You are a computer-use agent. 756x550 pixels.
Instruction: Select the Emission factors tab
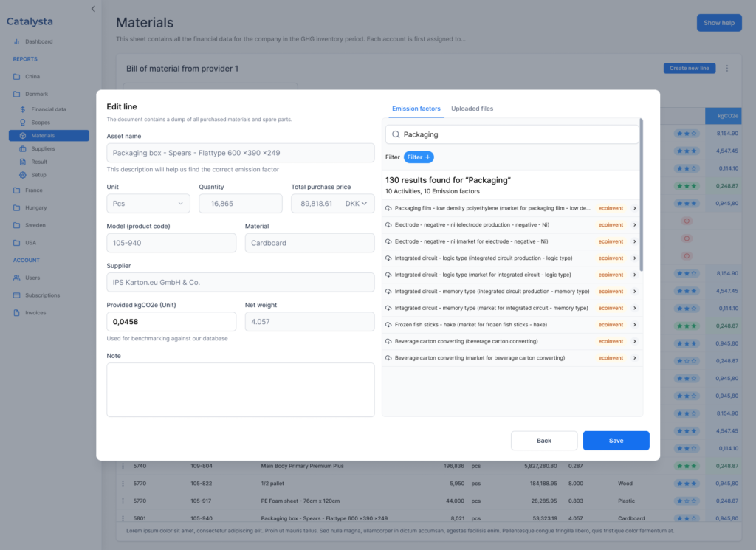click(416, 109)
